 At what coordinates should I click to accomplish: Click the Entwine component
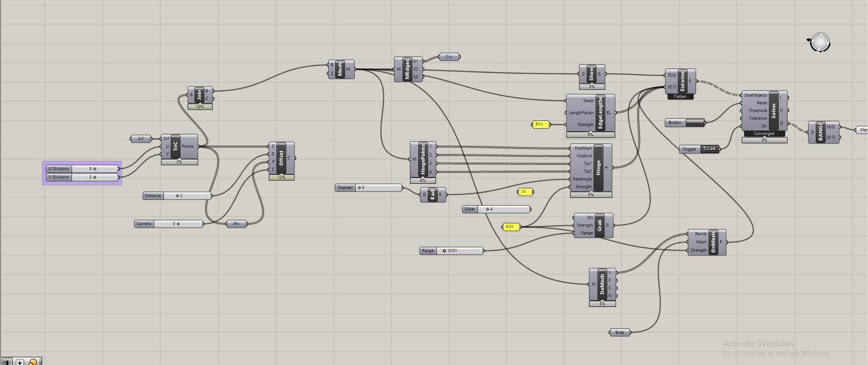[x=683, y=81]
